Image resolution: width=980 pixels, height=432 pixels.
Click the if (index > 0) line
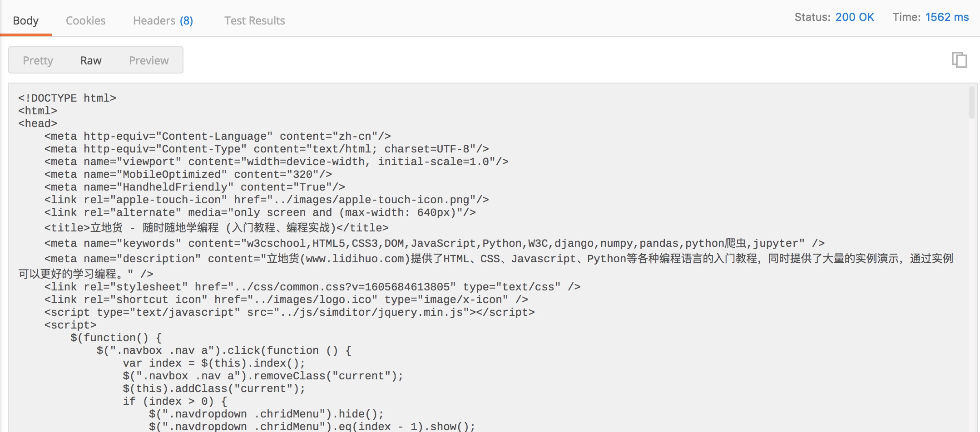point(175,401)
